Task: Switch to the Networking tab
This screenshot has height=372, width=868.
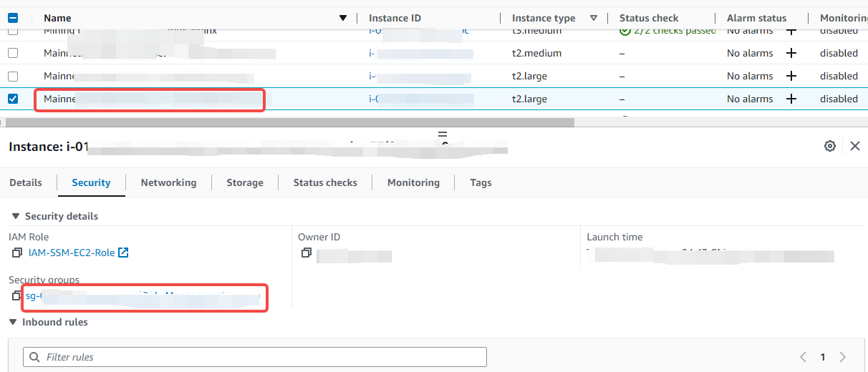Action: tap(168, 182)
